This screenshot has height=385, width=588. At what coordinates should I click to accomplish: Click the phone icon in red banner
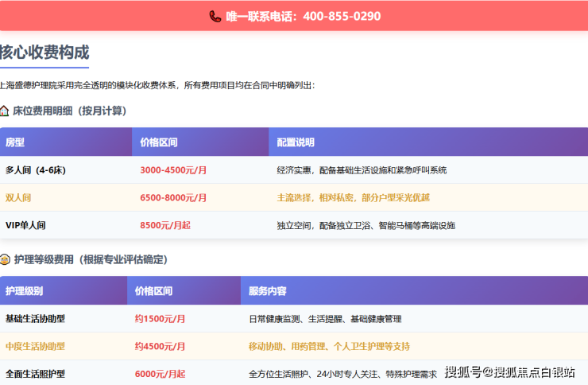coord(215,16)
